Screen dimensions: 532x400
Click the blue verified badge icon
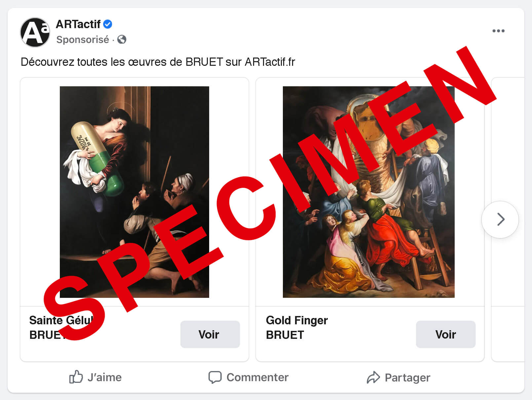pos(108,24)
